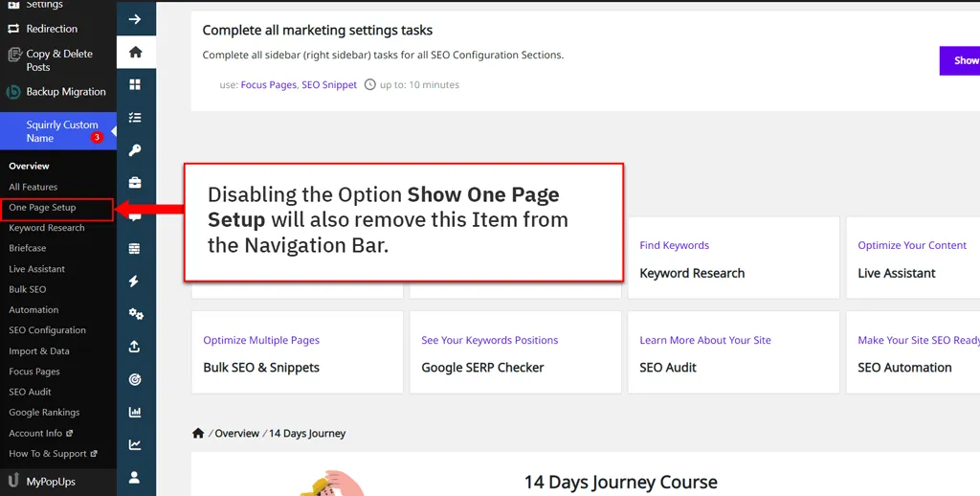Open How To & Support link
This screenshot has width=980, height=496.
pyautogui.click(x=53, y=454)
